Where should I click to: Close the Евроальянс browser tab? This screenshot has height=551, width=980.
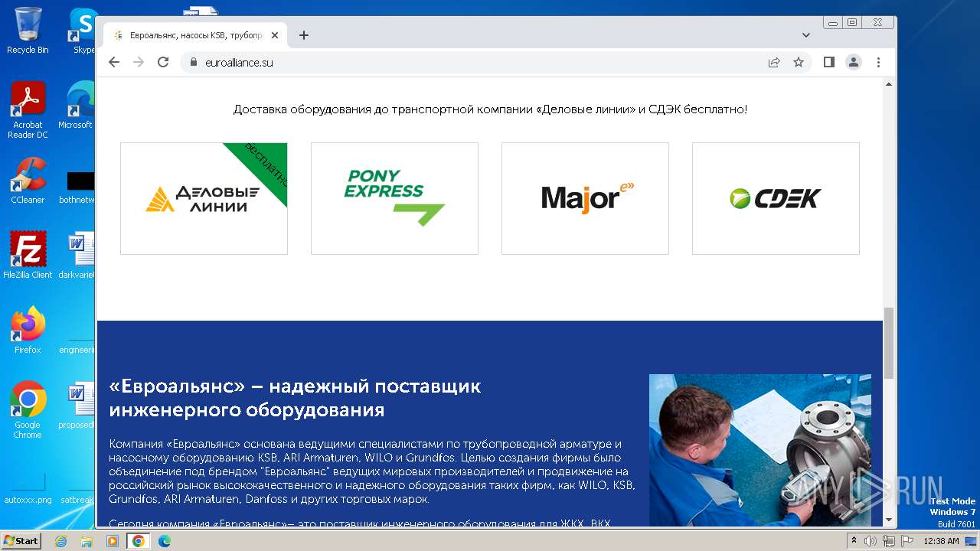275,35
